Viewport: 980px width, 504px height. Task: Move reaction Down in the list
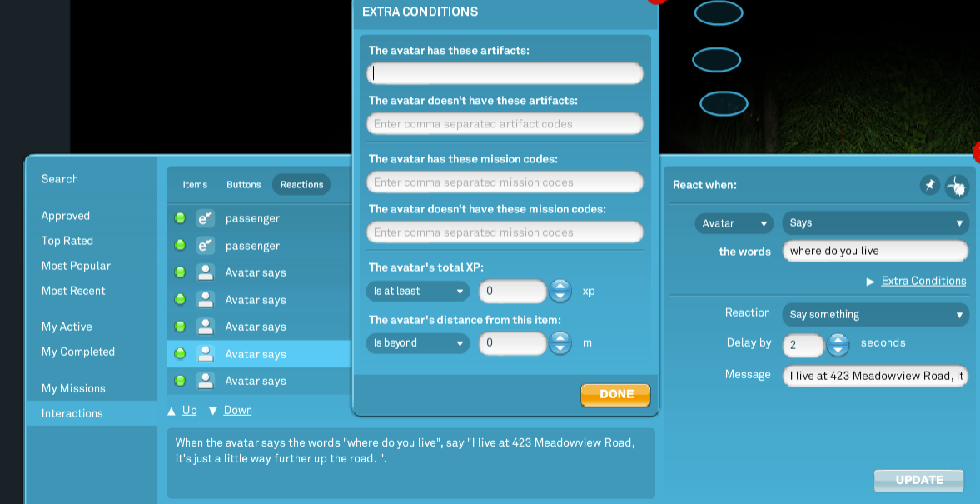click(x=237, y=410)
